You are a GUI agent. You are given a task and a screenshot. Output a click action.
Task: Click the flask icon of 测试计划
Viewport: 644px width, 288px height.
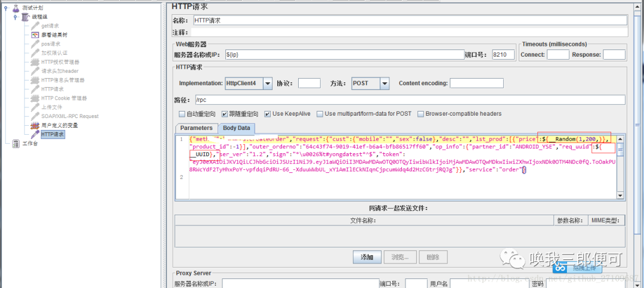point(16,7)
